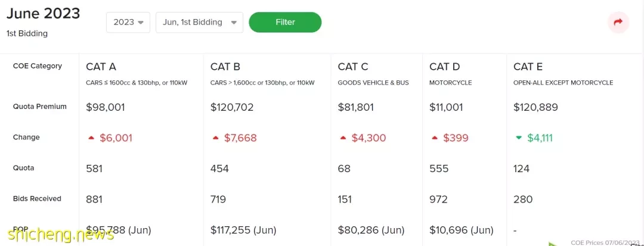Click the red up arrow beside $7,668
Viewport: 644px width, 246px height.
[x=216, y=138]
